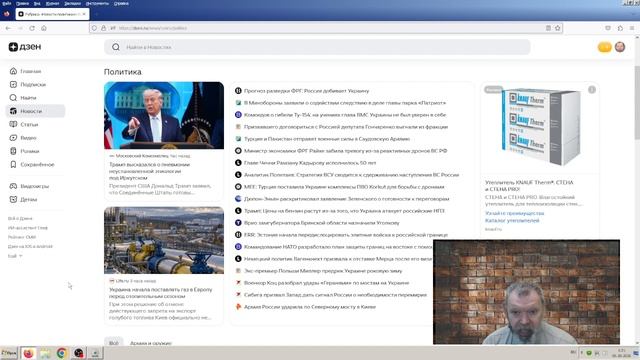The image size is (640, 360).
Task: Open the gas pipeline news card image
Action: coord(164,240)
